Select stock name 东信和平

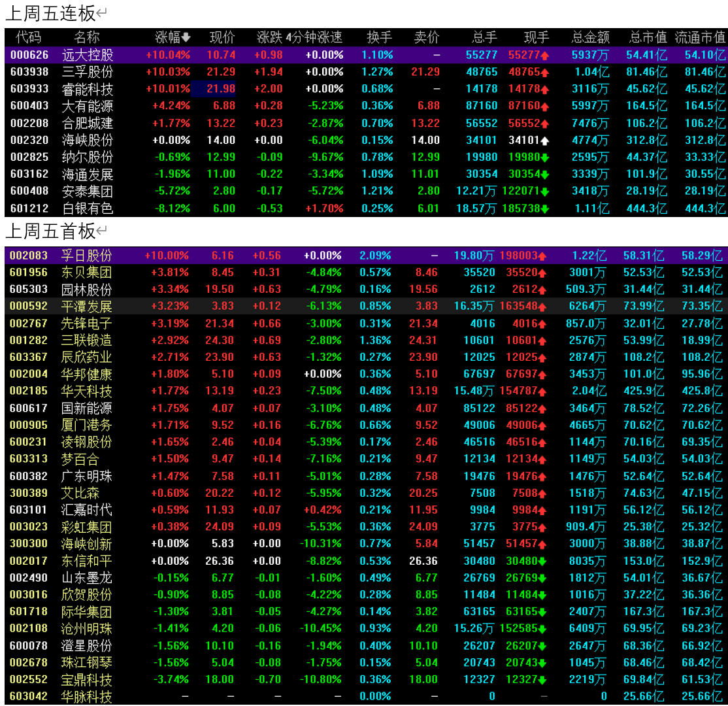coord(86,561)
